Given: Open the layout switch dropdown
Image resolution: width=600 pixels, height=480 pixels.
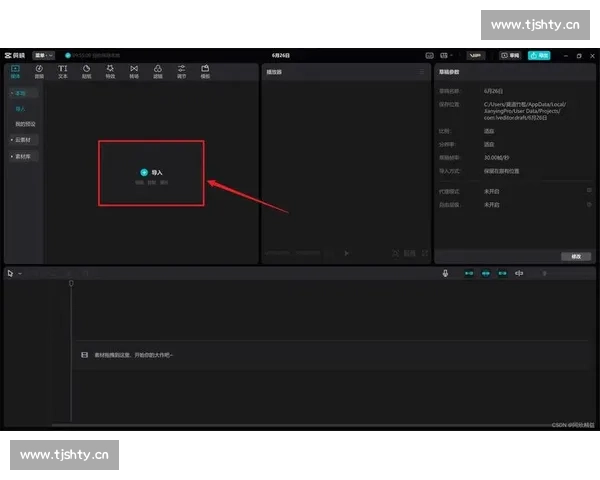Looking at the screenshot, I should tap(446, 56).
